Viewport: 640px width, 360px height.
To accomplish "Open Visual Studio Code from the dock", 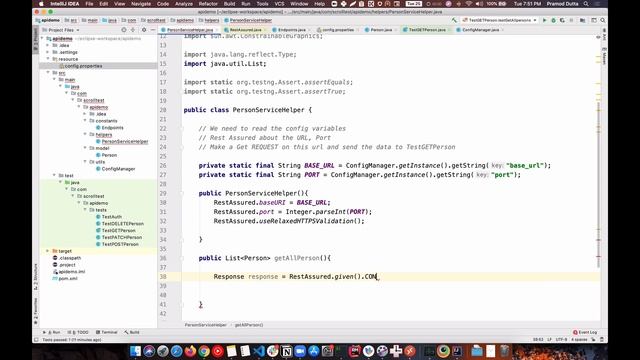I will [259, 351].
